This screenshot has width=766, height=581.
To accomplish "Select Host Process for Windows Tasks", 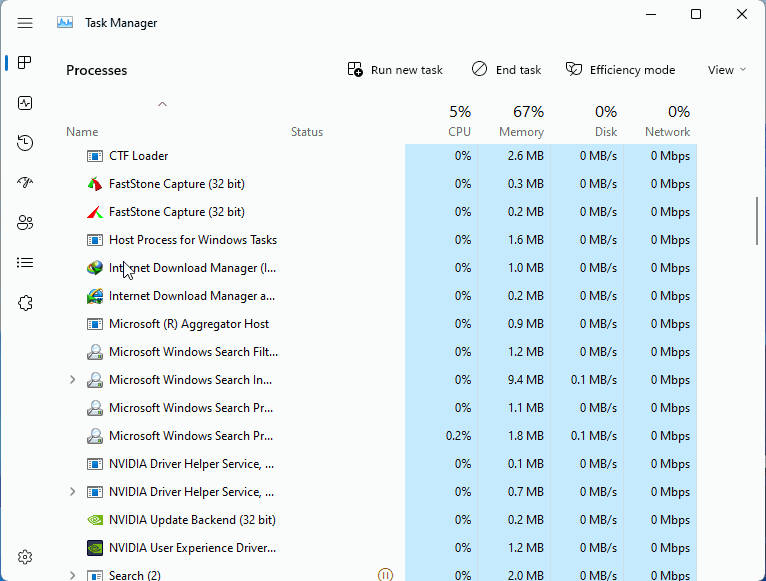I will click(381, 240).
